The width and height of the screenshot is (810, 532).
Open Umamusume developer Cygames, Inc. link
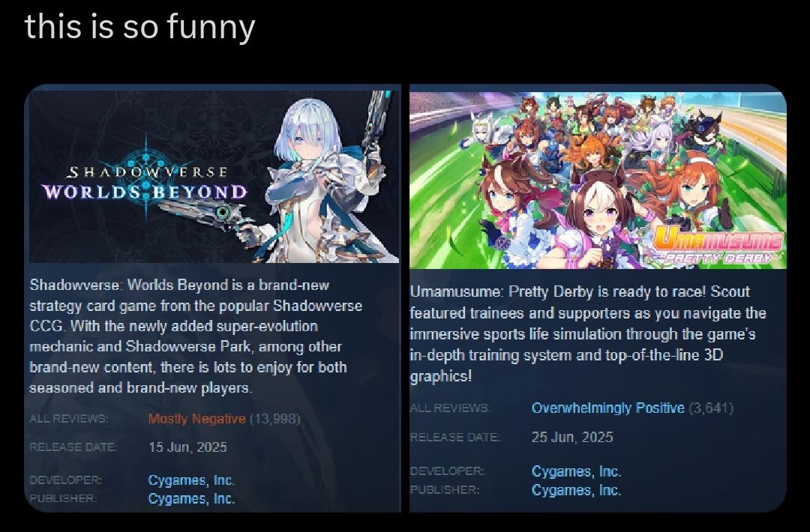pos(576,471)
